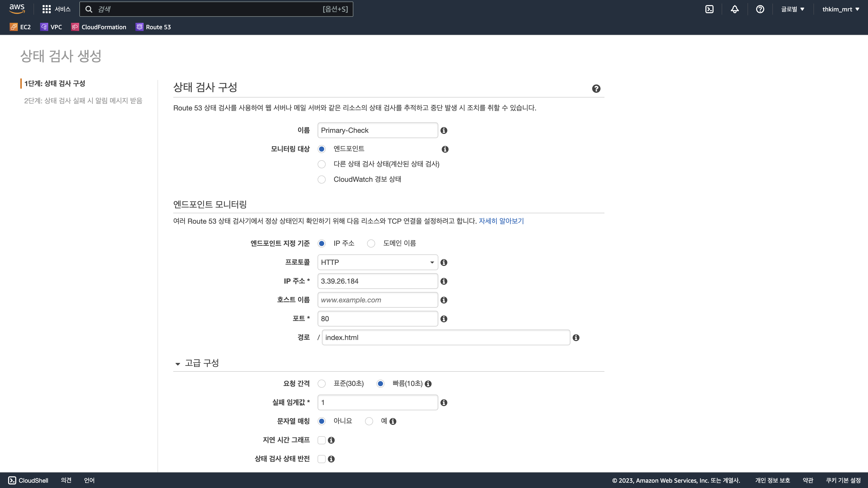Click the AWS logo home icon
The height and width of the screenshot is (488, 868).
pos(17,9)
